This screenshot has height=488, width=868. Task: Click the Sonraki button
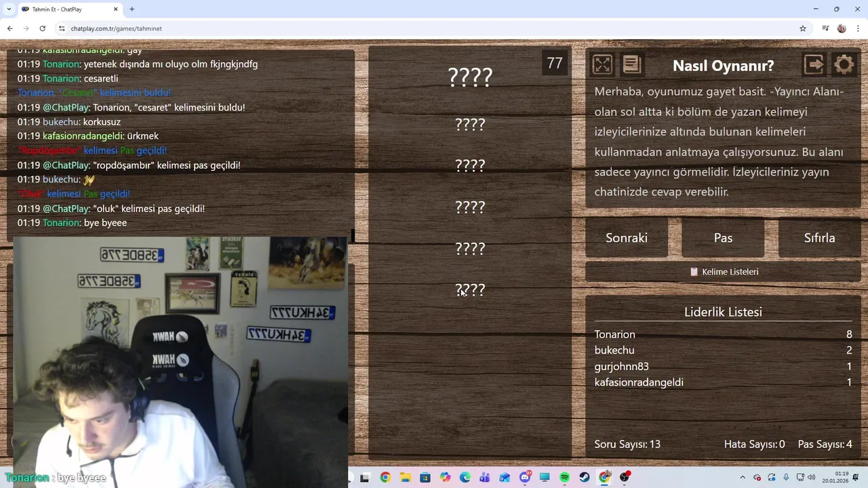coord(627,238)
